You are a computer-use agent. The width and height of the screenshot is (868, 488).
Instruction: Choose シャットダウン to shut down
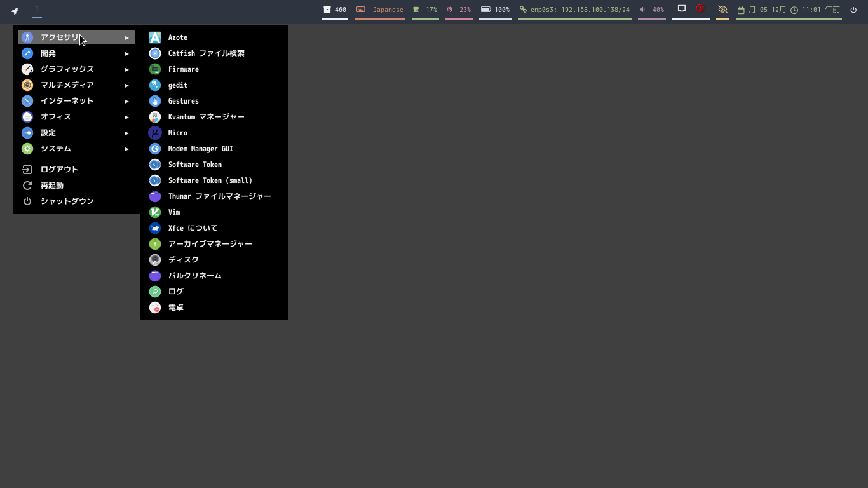point(76,201)
